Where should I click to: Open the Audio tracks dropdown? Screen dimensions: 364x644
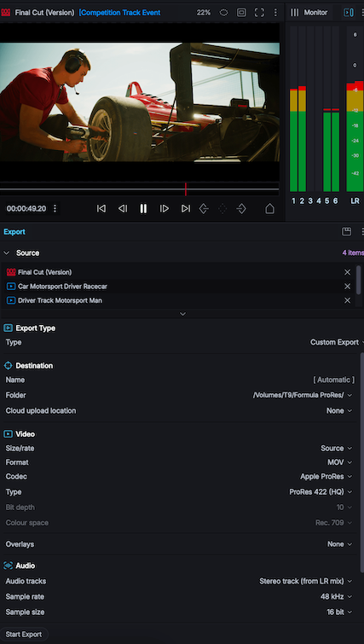306,581
